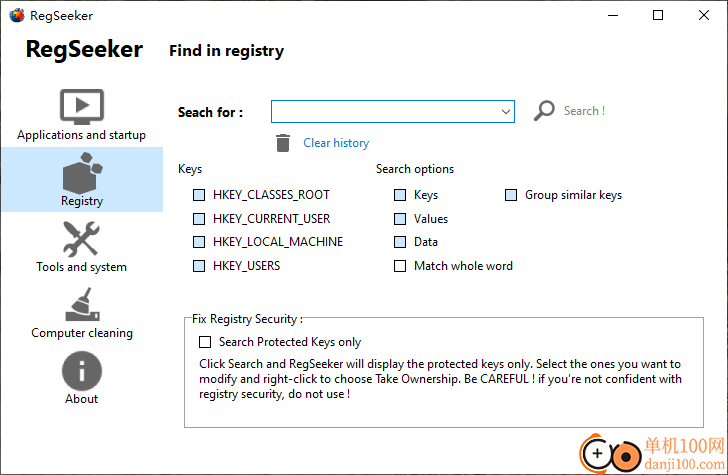
Task: Open Applications and startup section icon
Action: point(82,106)
